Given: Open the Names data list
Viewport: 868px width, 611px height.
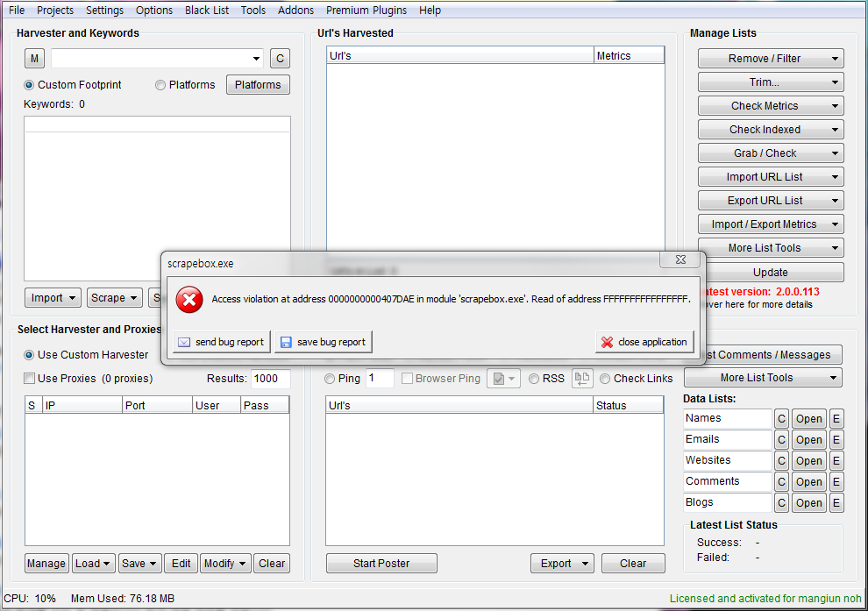Looking at the screenshot, I should click(x=808, y=419).
